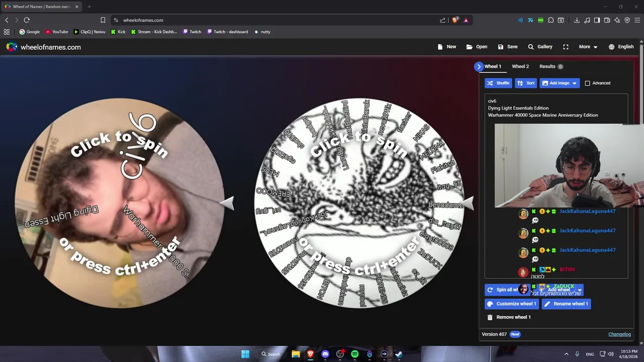
Task: Expand the More dropdown menu
Action: (588, 47)
